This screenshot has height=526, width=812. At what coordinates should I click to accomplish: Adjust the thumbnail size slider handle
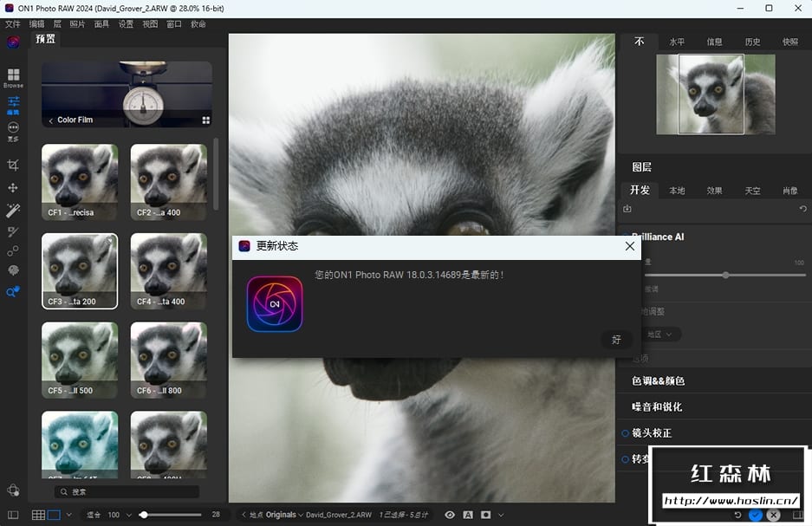click(143, 515)
